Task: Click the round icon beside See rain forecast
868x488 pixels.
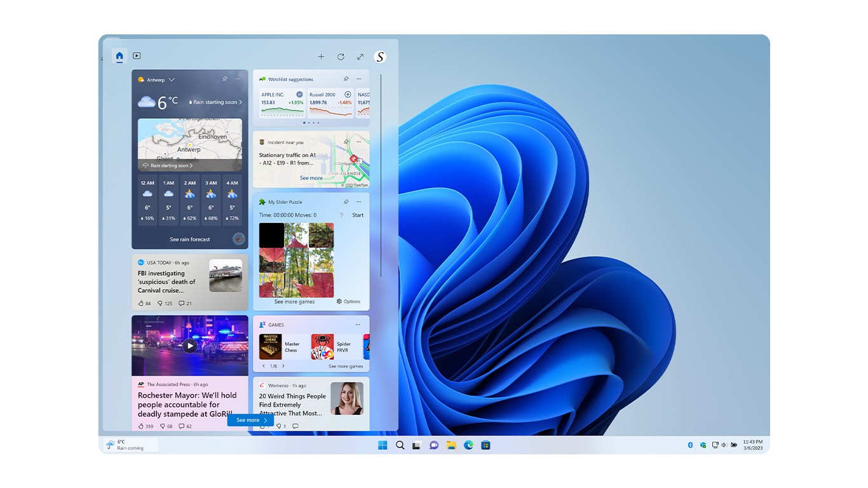Action: point(238,239)
